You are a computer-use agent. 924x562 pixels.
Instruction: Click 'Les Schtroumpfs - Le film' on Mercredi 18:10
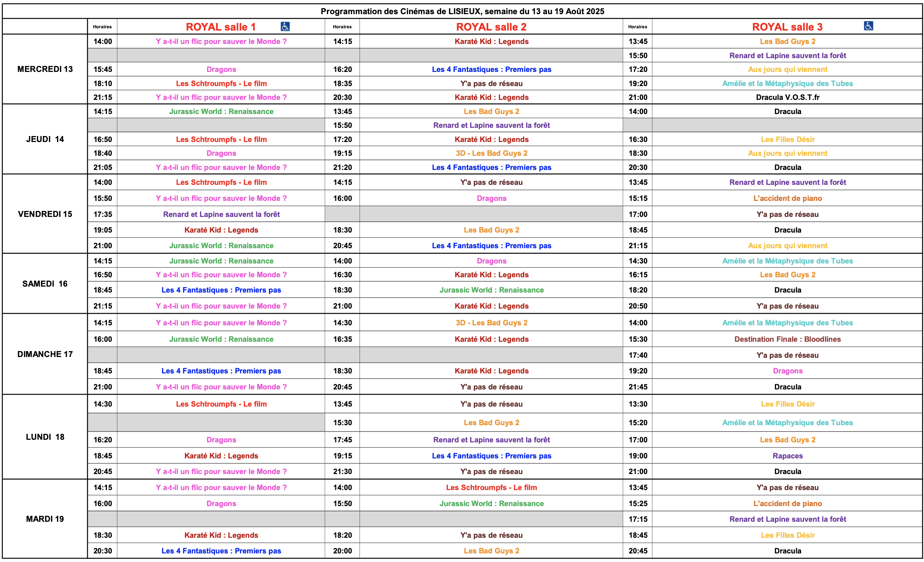coord(221,83)
